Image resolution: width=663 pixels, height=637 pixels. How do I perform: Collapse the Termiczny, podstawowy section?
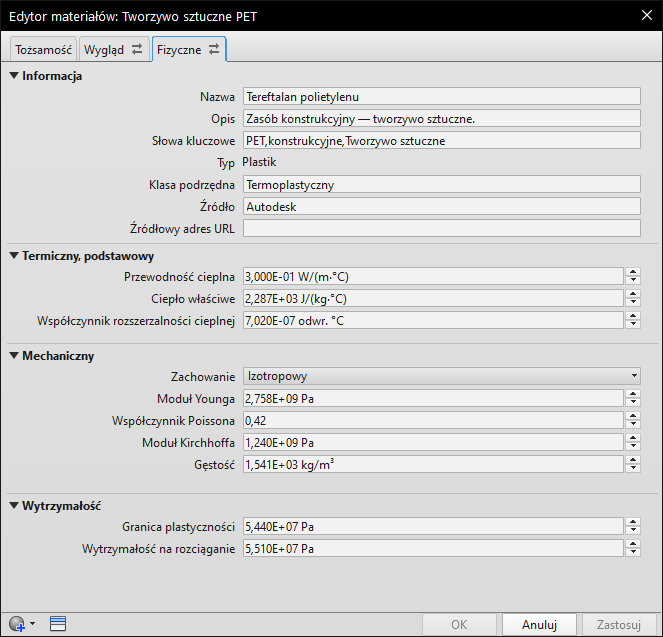pyautogui.click(x=14, y=256)
